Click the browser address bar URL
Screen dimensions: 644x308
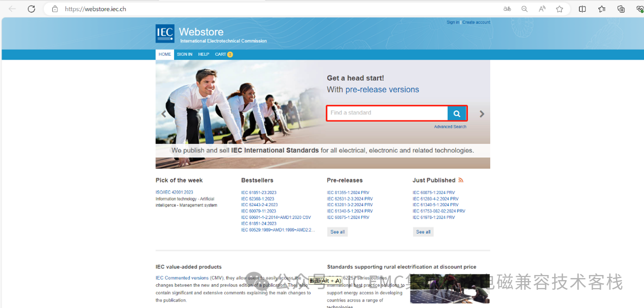95,9
